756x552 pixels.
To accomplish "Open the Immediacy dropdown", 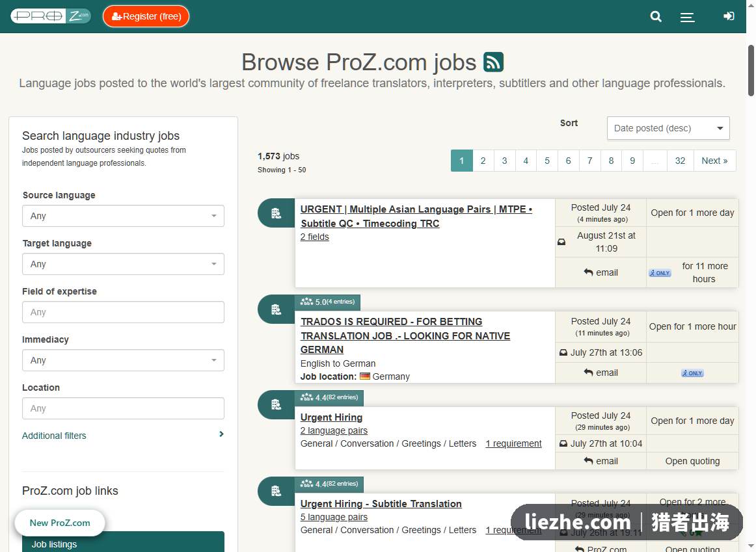I will click(x=123, y=360).
